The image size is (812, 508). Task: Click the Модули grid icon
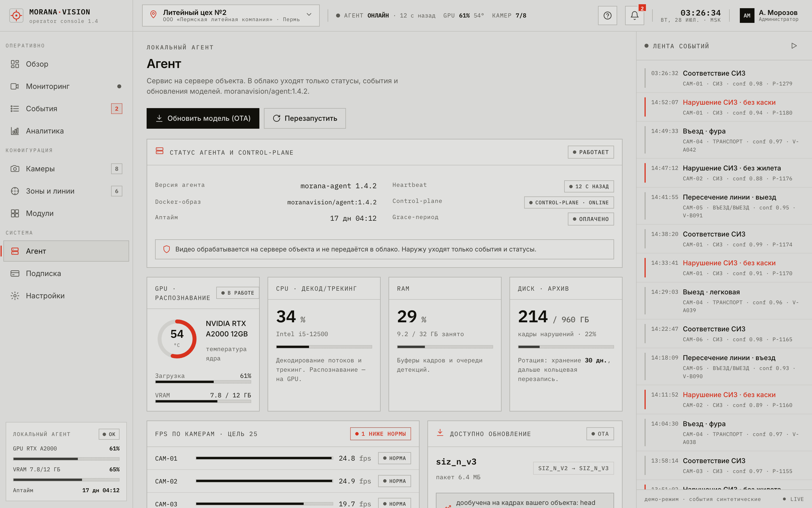point(15,213)
